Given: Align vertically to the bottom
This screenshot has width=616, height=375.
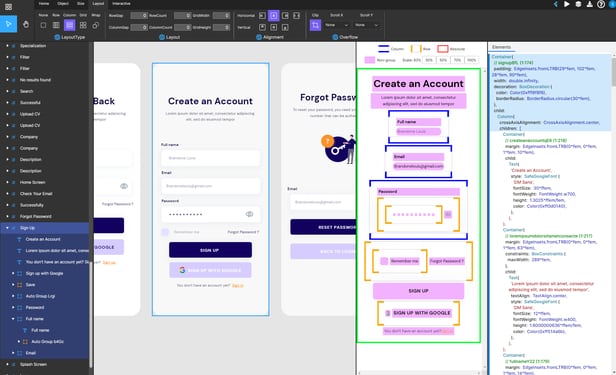Looking at the screenshot, I should [285, 27].
